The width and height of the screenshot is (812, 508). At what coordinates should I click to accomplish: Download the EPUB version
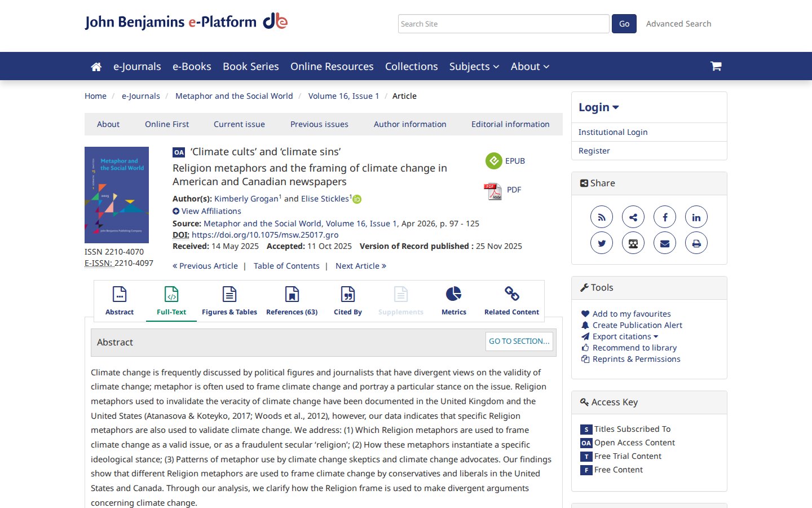pos(505,161)
